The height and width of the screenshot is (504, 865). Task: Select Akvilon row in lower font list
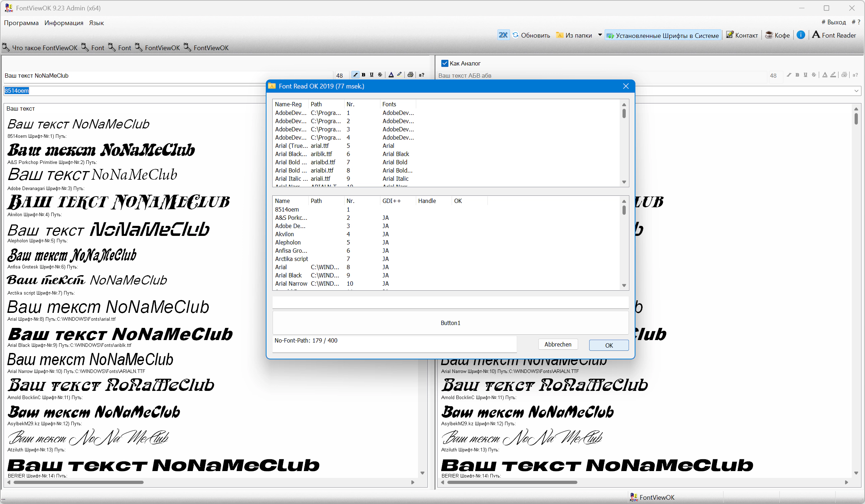coord(284,234)
